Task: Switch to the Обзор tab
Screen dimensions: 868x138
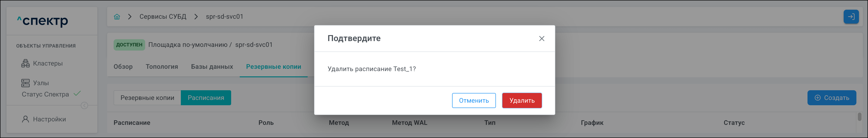Action: click(x=123, y=66)
